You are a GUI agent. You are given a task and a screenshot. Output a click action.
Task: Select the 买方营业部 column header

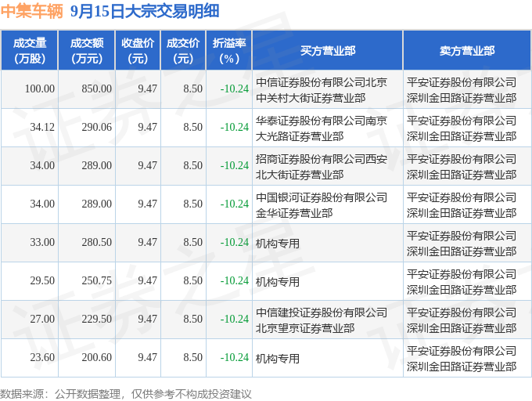click(328, 51)
